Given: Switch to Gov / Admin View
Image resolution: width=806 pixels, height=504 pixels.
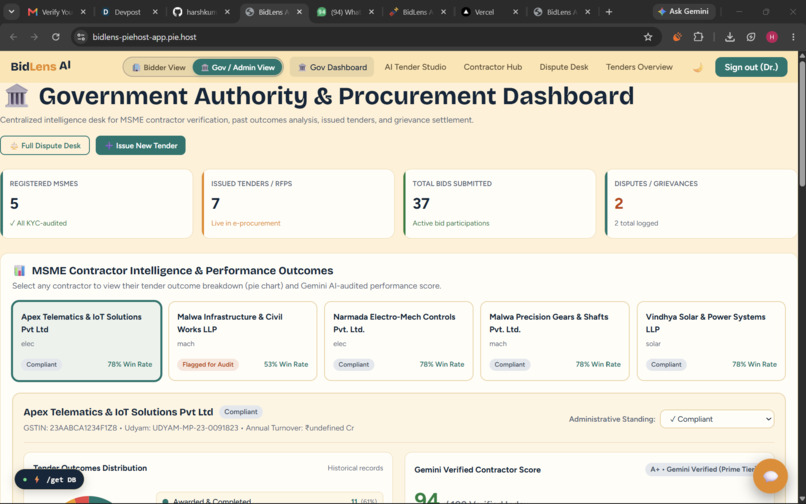Looking at the screenshot, I should [237, 67].
